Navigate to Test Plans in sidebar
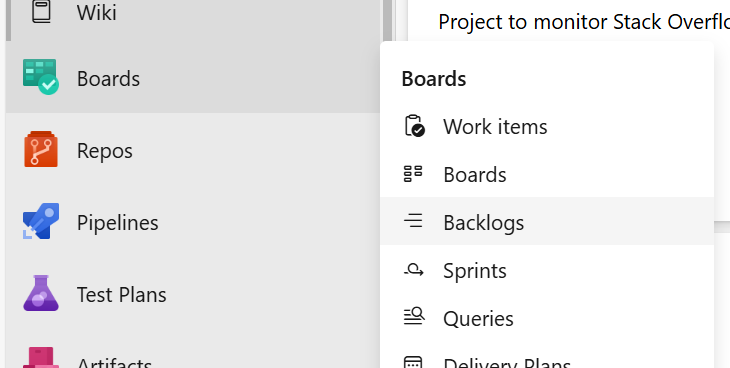Image resolution: width=730 pixels, height=368 pixels. 193,294
